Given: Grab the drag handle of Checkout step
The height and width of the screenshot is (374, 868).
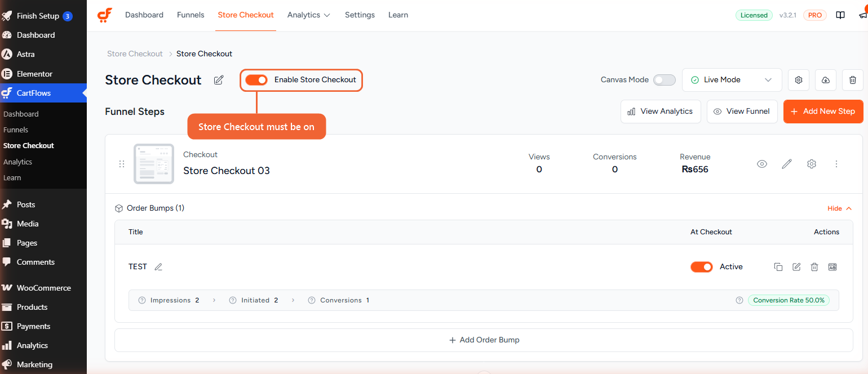Looking at the screenshot, I should (x=122, y=164).
